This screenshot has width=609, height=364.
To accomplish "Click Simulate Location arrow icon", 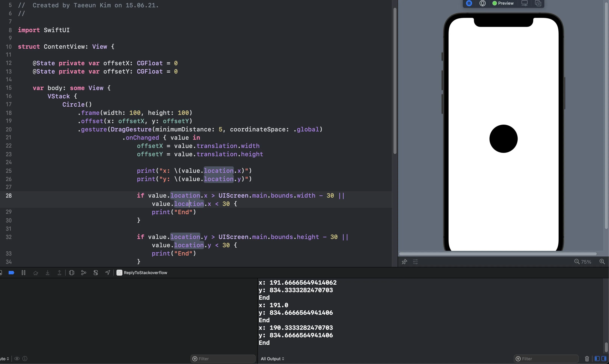I will pos(107,273).
